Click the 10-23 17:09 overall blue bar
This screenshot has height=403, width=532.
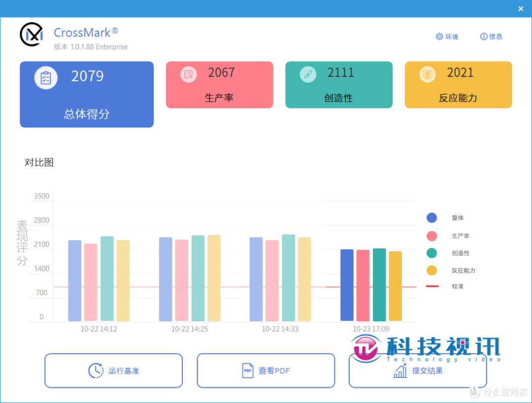click(x=347, y=285)
